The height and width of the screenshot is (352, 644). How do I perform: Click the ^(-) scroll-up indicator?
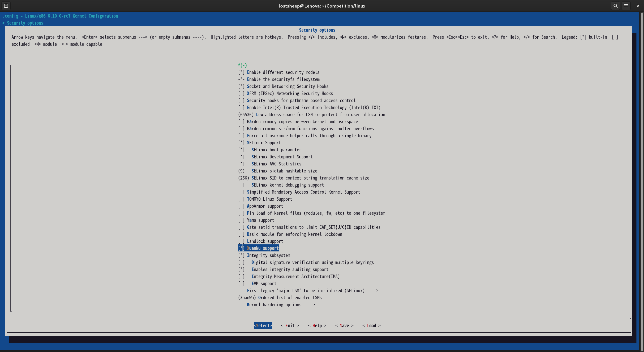pos(243,65)
